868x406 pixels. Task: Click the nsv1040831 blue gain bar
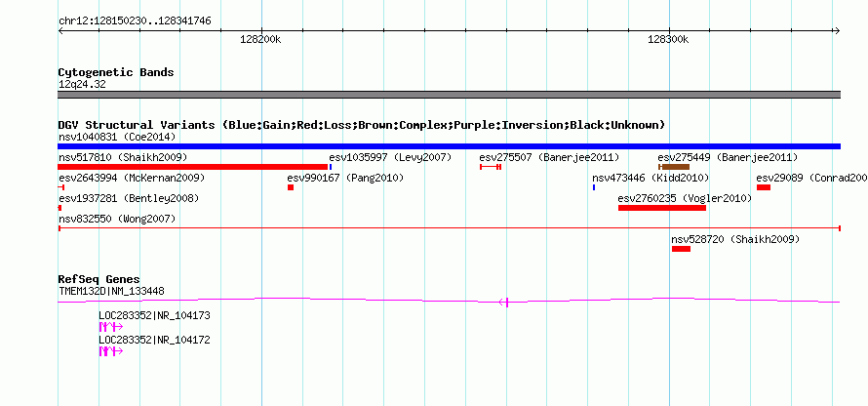(449, 146)
